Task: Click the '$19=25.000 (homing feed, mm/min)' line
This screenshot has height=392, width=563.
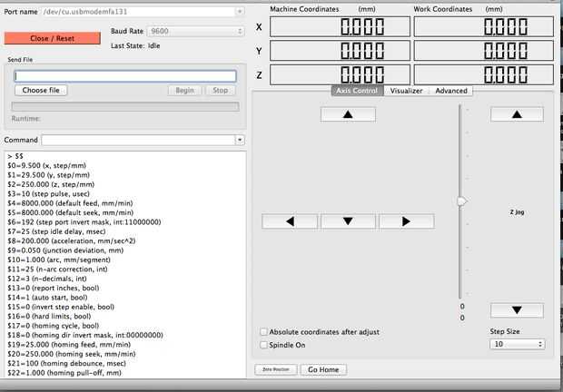Action: coord(69,344)
